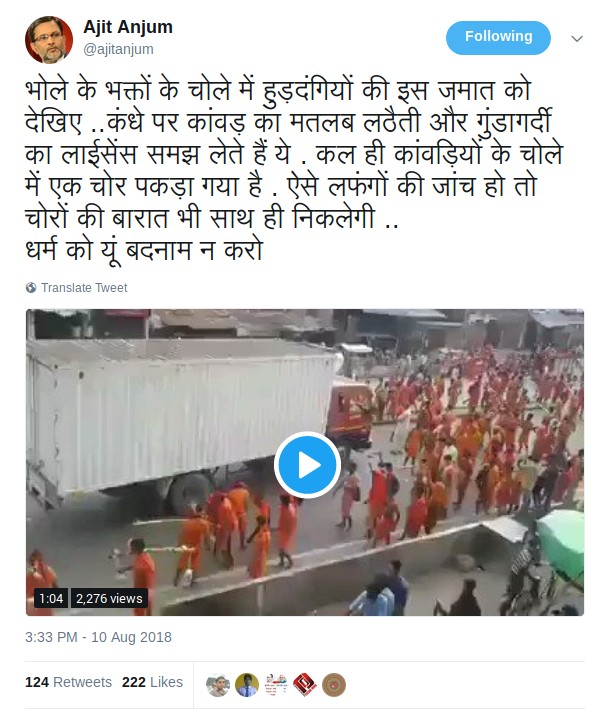This screenshot has height=718, width=615.
Task: Play the embedded tweet video
Action: pos(307,465)
